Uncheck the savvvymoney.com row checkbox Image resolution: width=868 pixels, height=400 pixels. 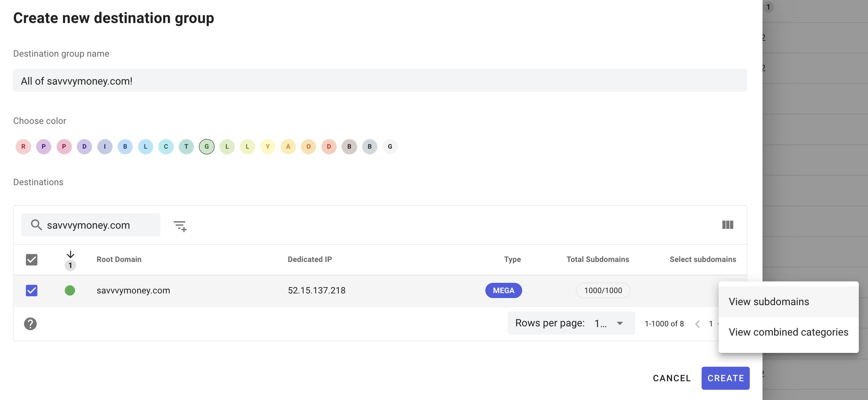tap(32, 291)
